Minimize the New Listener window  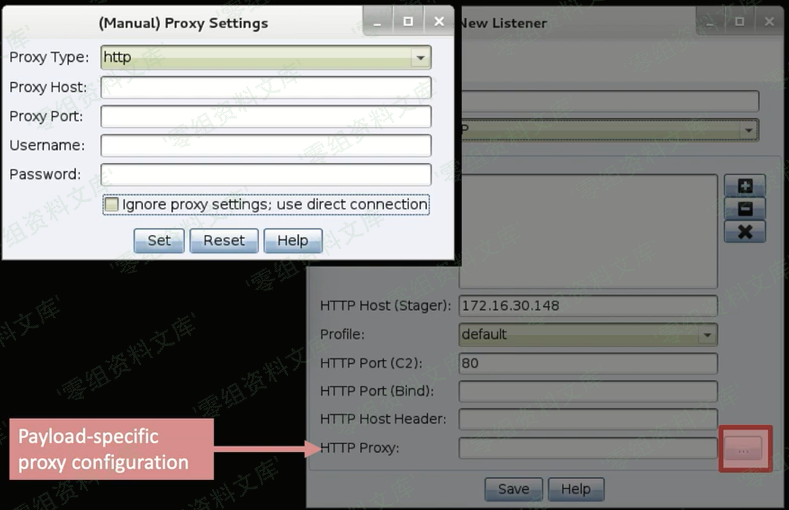click(x=710, y=22)
